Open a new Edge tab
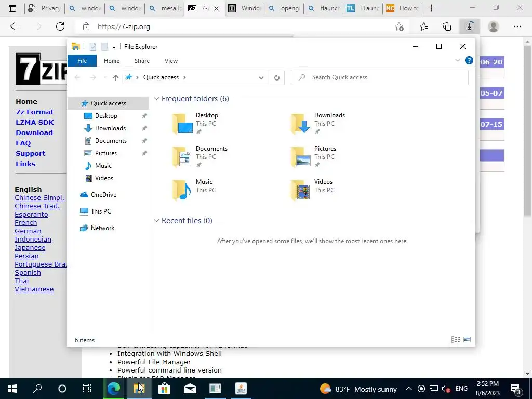The image size is (532, 399). 431,8
